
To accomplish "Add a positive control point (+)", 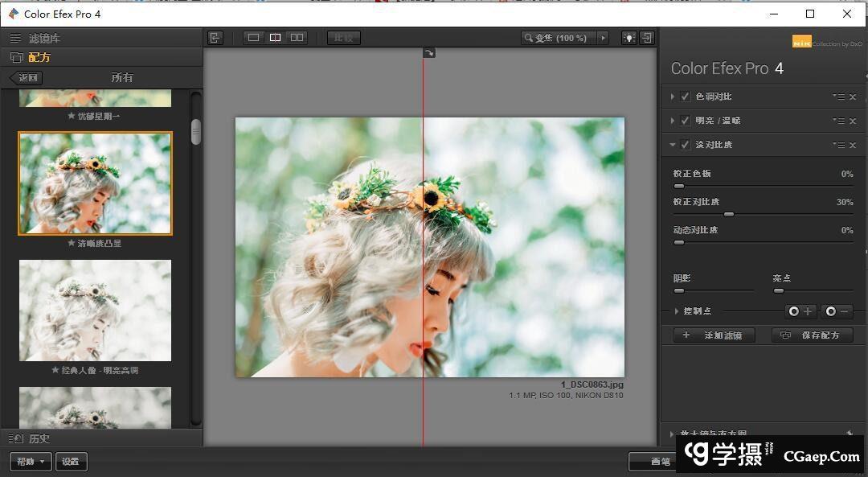I will 800,311.
